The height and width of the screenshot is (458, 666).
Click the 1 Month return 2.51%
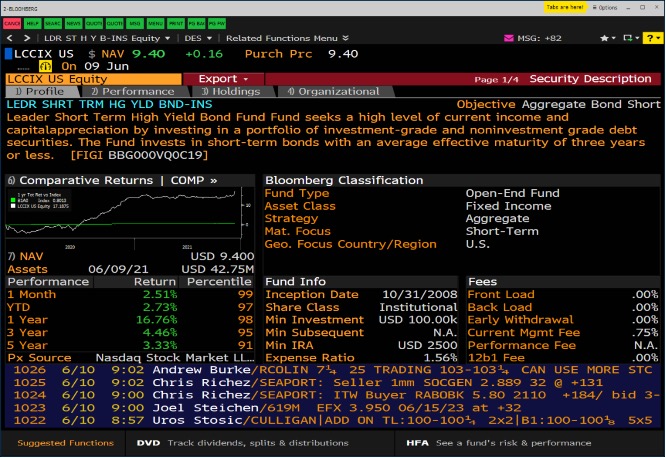(x=160, y=294)
